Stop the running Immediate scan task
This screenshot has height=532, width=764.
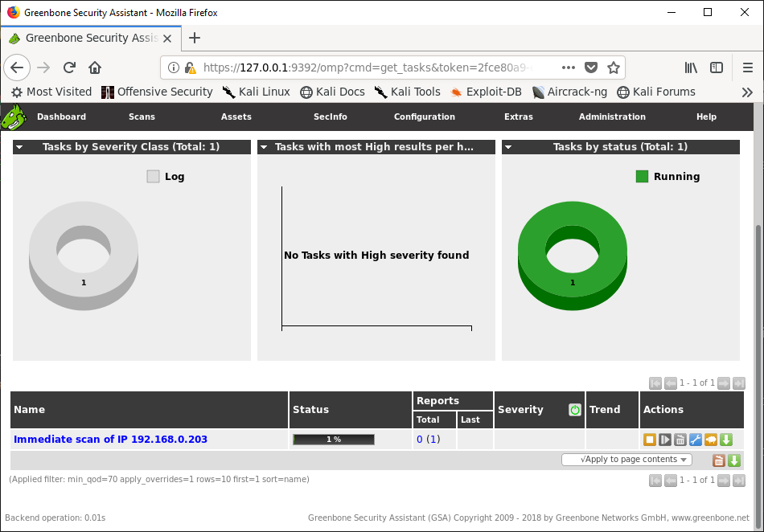pos(650,440)
